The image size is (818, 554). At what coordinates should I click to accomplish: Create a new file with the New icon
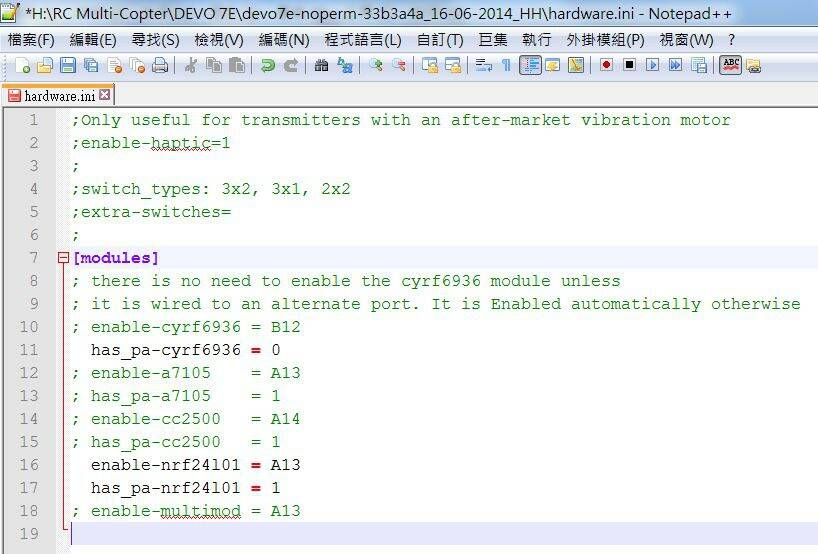click(22, 65)
